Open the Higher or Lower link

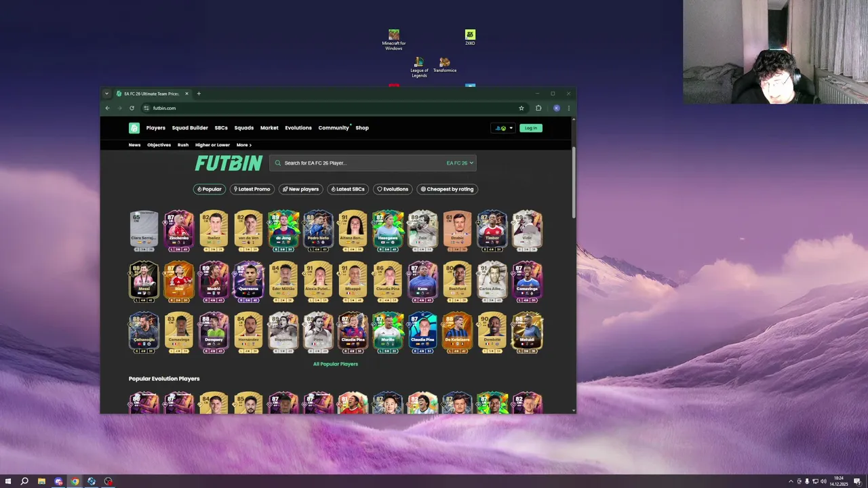tap(212, 145)
